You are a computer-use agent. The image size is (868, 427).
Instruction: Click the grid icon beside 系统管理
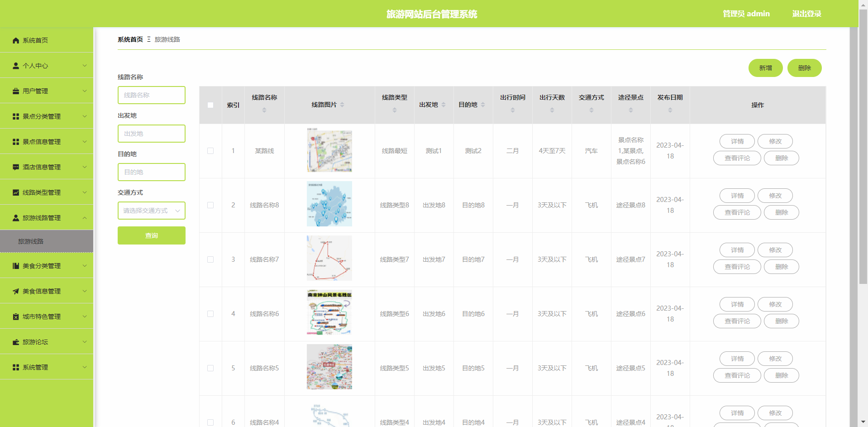(x=16, y=367)
